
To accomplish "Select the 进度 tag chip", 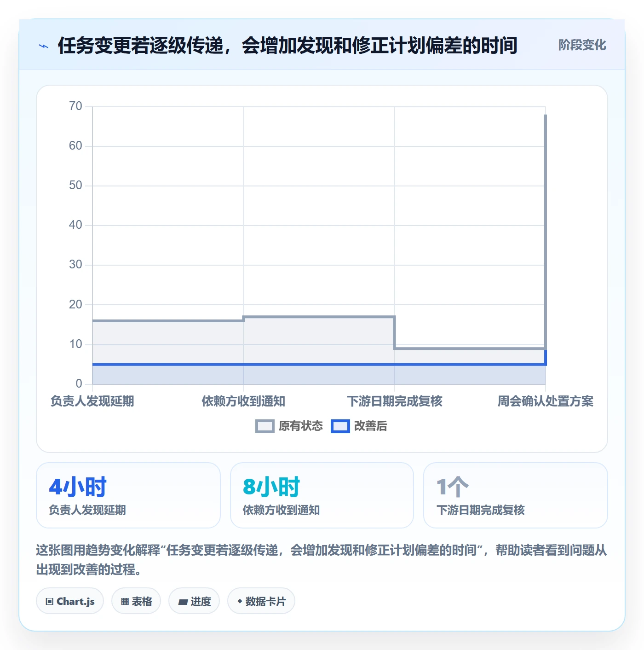I will [x=194, y=601].
